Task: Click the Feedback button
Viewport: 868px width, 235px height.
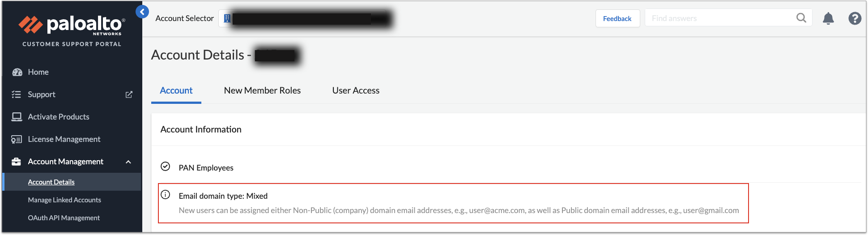Action: click(617, 18)
